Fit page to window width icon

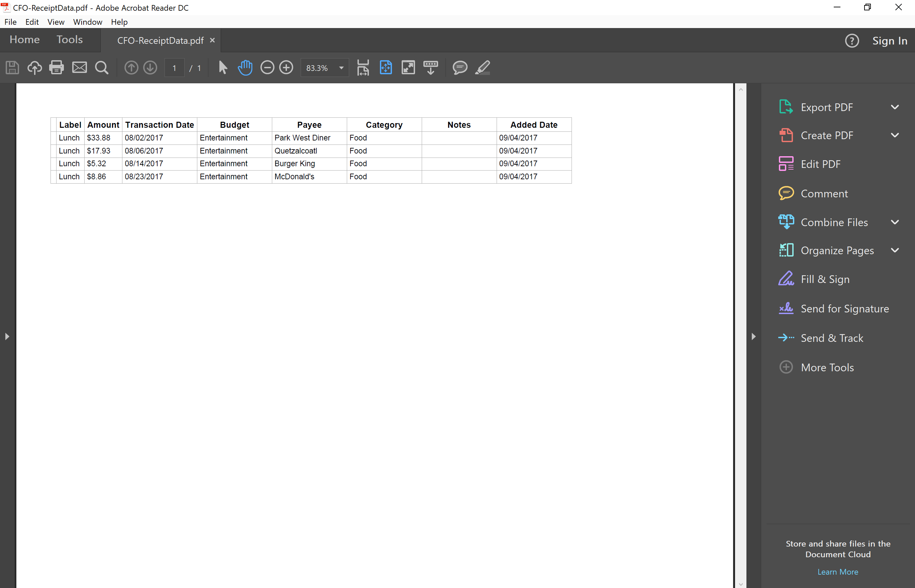tap(363, 68)
